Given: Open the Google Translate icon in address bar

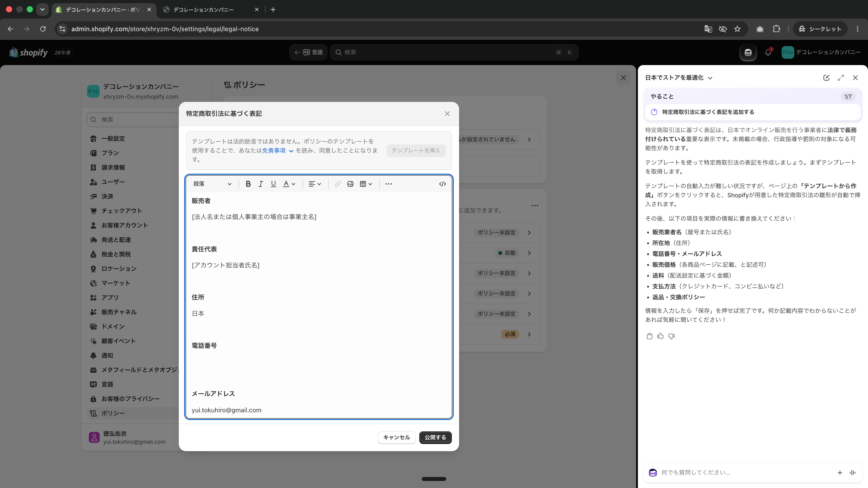Looking at the screenshot, I should [708, 29].
